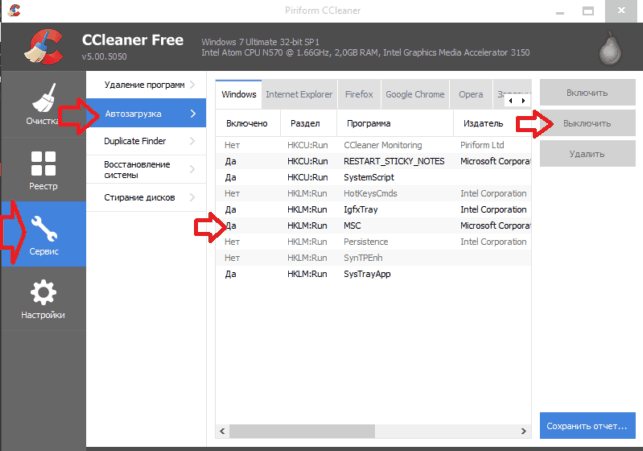Click Piriform Ltd publisher cell
Screen dimensions: 643x451
click(482, 145)
